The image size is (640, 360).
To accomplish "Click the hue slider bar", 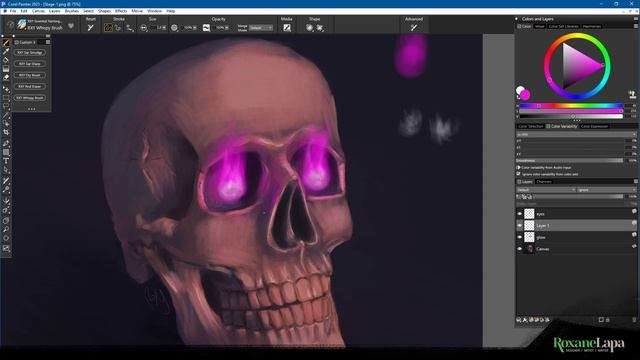I will [571, 106].
